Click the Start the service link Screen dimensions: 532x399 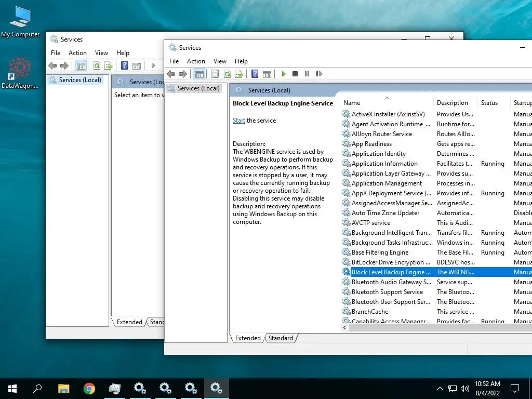239,121
